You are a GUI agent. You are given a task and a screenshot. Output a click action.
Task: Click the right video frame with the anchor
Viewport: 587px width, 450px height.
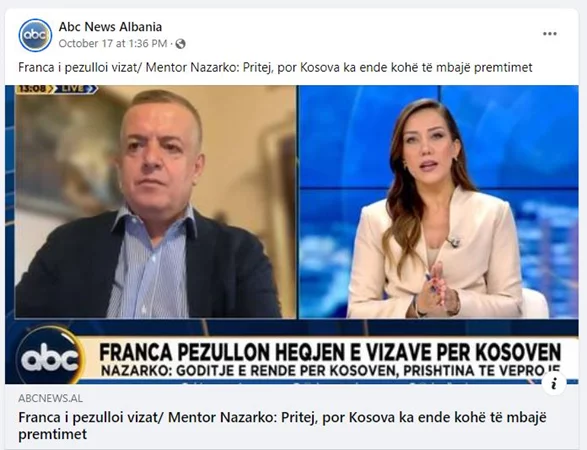(x=438, y=202)
